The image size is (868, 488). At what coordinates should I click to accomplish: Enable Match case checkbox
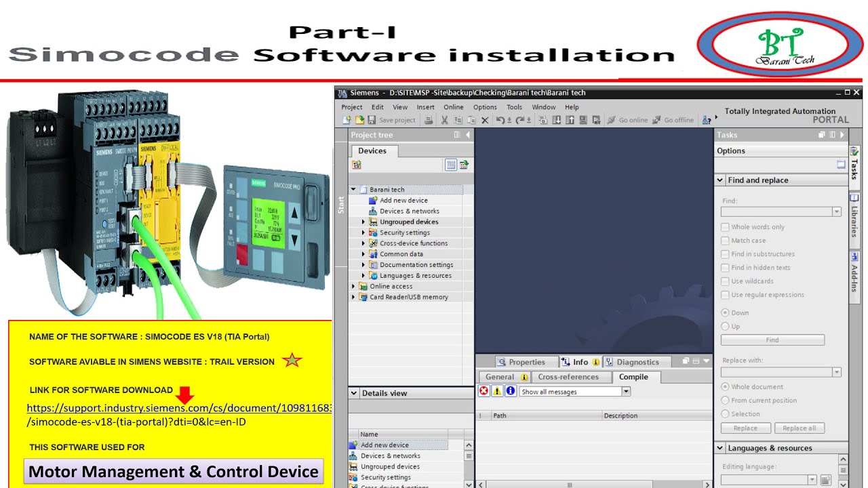tap(725, 241)
